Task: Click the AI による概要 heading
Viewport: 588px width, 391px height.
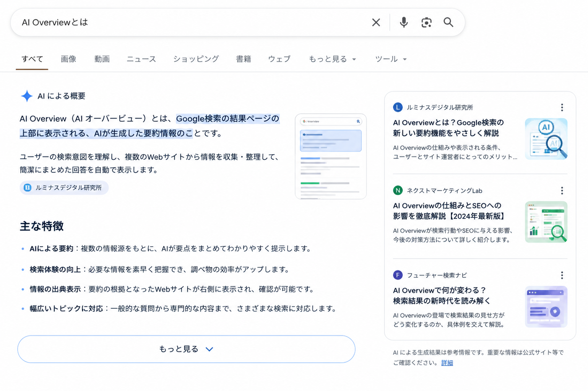Action: click(61, 96)
